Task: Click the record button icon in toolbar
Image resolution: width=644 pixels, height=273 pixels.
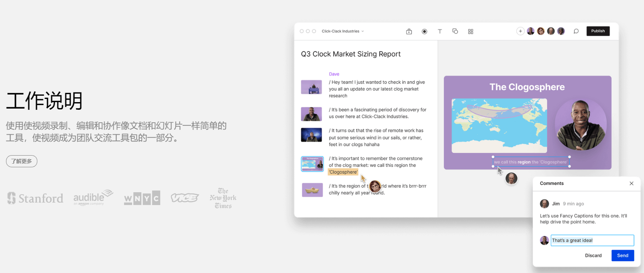Action: 424,31
